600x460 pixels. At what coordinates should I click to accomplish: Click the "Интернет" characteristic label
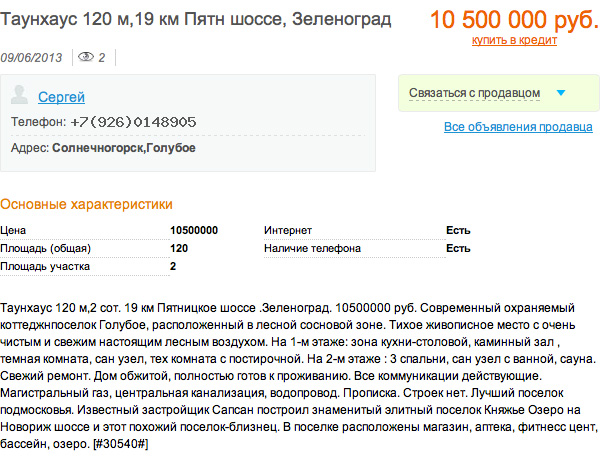[x=288, y=230]
